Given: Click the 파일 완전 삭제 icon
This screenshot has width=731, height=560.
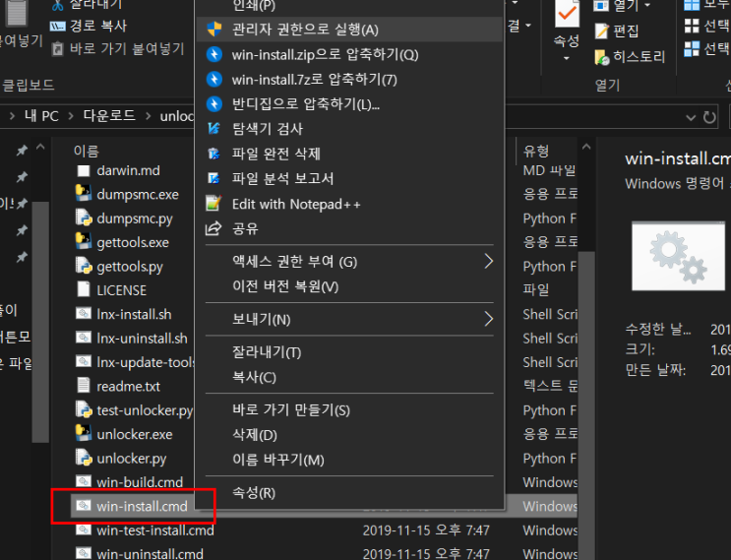Looking at the screenshot, I should click(x=213, y=154).
